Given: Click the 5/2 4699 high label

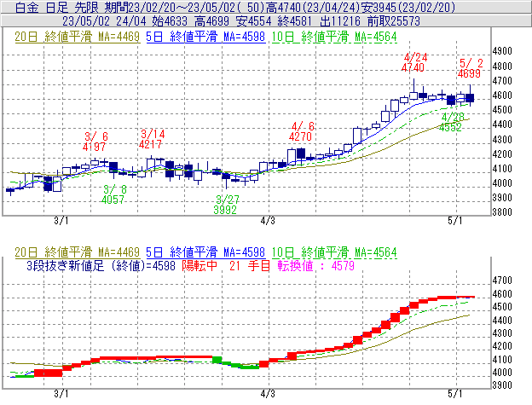Looking at the screenshot, I should [470, 68].
